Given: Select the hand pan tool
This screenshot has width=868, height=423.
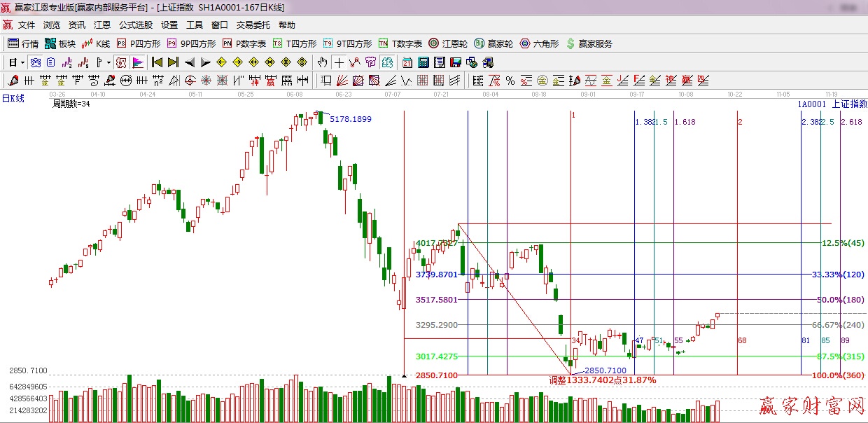Looking at the screenshot, I should click(322, 62).
